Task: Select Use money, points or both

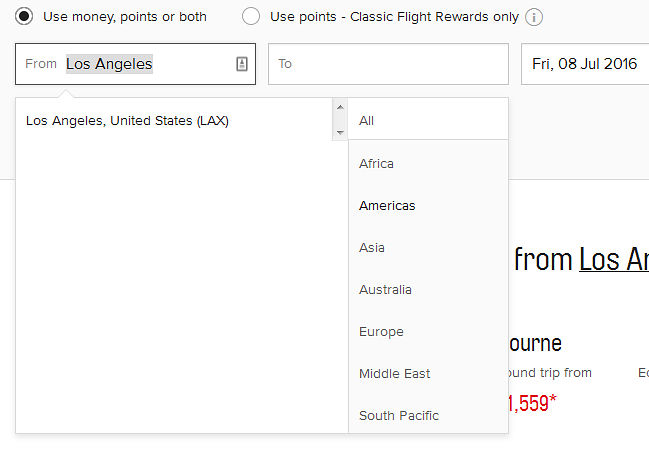Action: tap(24, 17)
